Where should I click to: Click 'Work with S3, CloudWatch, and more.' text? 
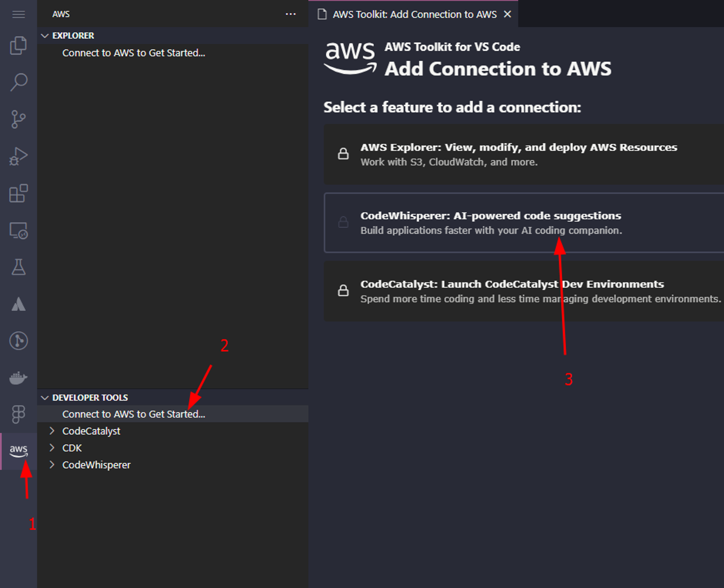[449, 162]
